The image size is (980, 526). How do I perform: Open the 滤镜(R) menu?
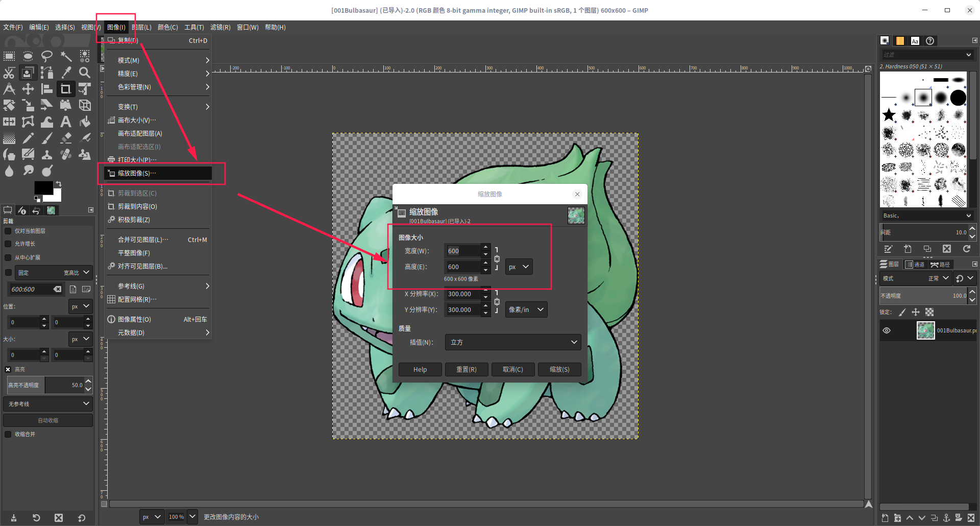tap(220, 27)
